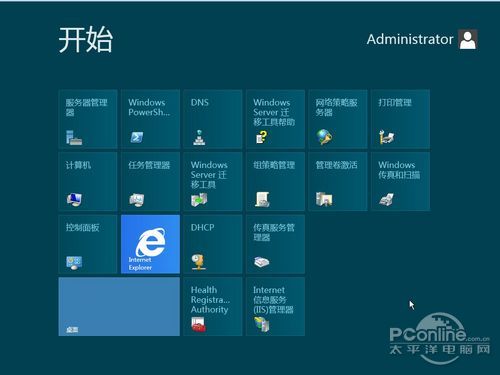The image size is (500, 375).
Task: Open the 服务器管理器 tile
Action: (88, 119)
